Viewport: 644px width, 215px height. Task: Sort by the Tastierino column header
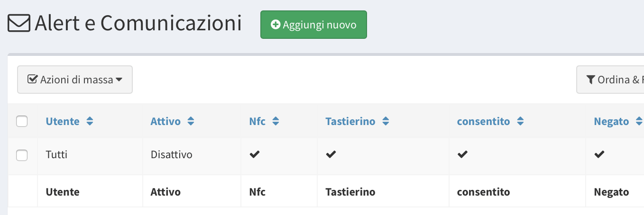click(350, 122)
